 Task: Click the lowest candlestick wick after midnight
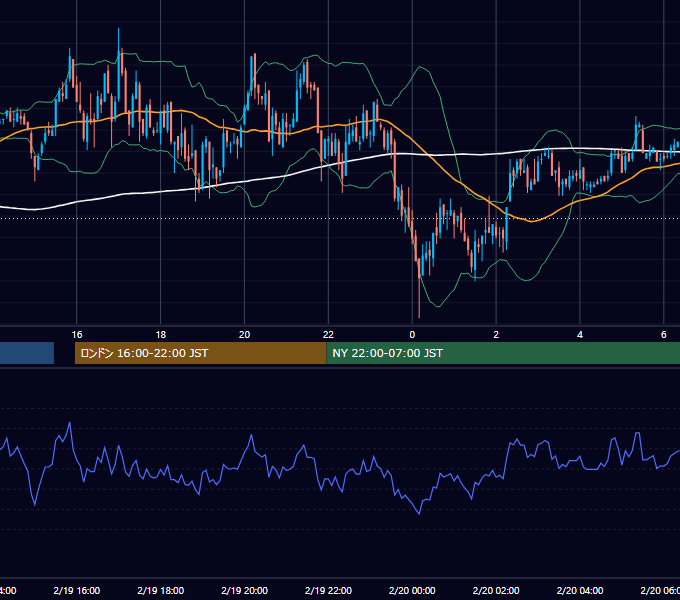[x=419, y=299]
